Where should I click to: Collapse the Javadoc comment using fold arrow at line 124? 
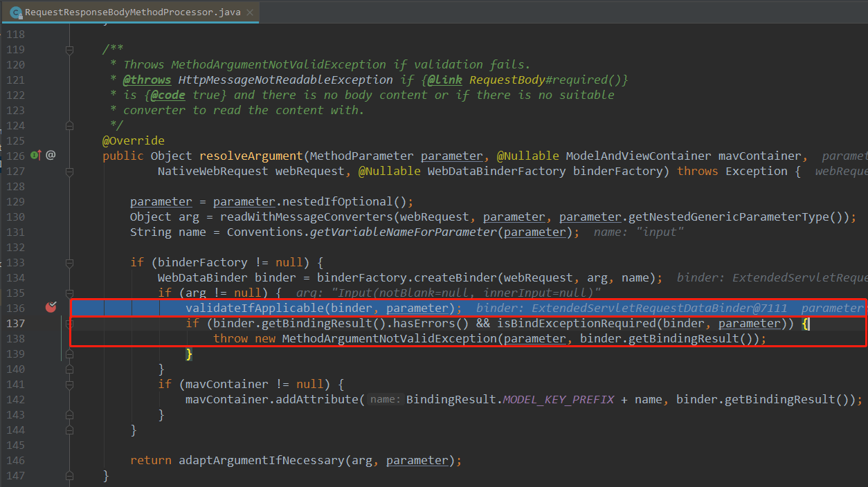(x=69, y=125)
